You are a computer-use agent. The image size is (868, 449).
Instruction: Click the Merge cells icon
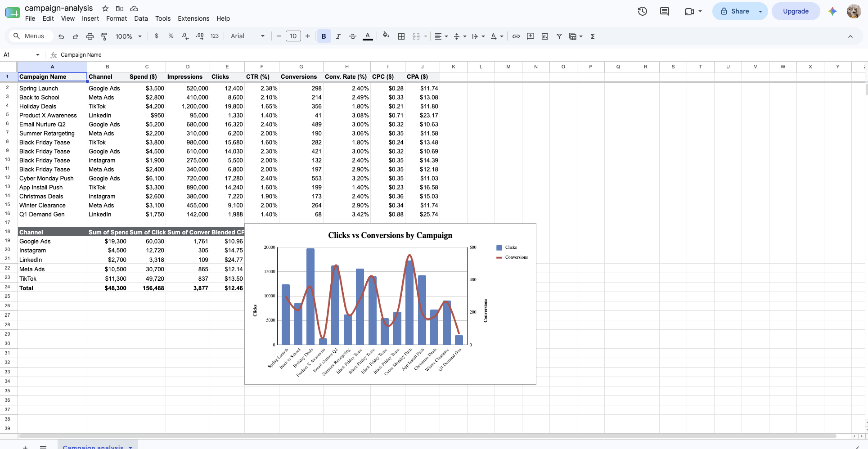click(x=416, y=36)
